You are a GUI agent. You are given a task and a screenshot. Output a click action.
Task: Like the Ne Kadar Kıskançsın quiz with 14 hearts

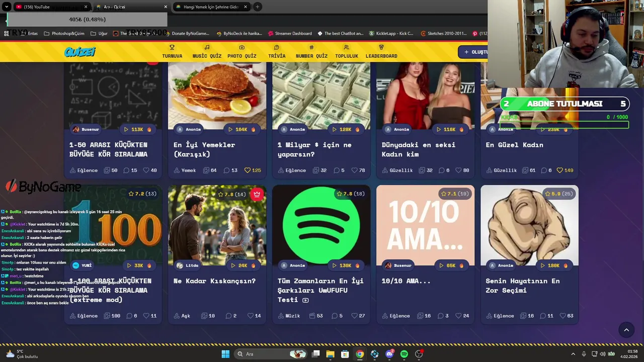[254, 316]
